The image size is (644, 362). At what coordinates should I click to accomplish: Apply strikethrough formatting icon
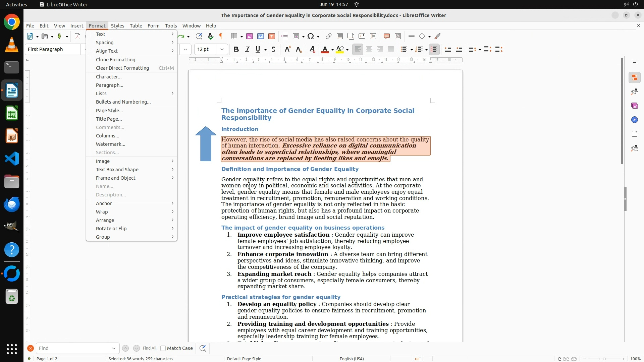point(273,49)
